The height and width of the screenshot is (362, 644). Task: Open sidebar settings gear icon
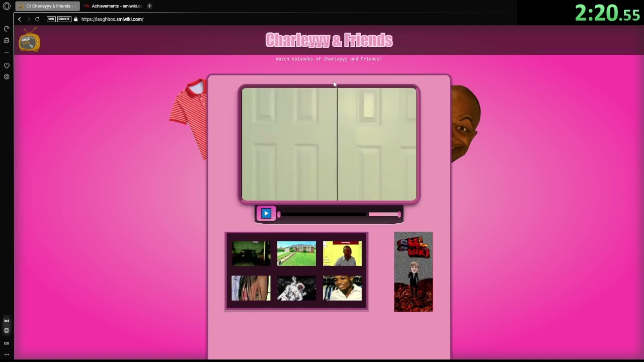point(7,77)
